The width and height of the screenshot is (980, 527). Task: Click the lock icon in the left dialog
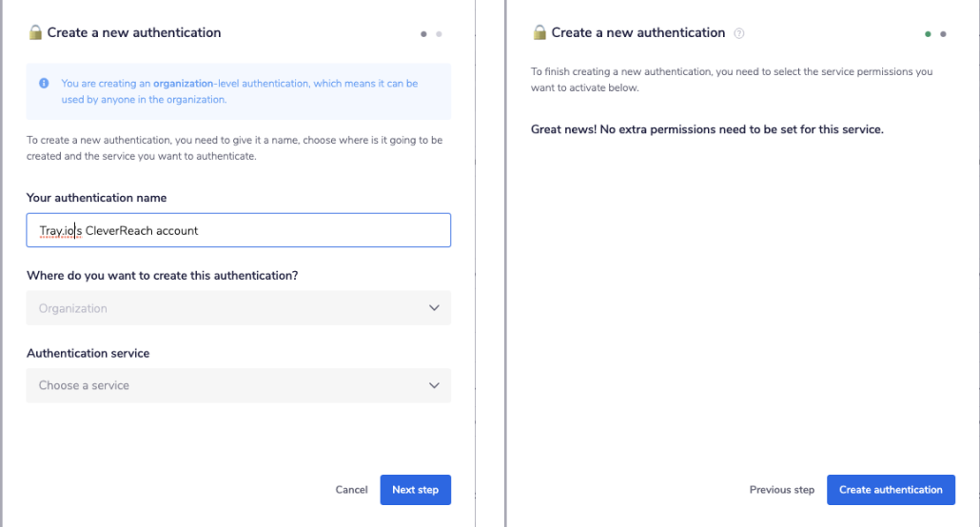coord(35,32)
